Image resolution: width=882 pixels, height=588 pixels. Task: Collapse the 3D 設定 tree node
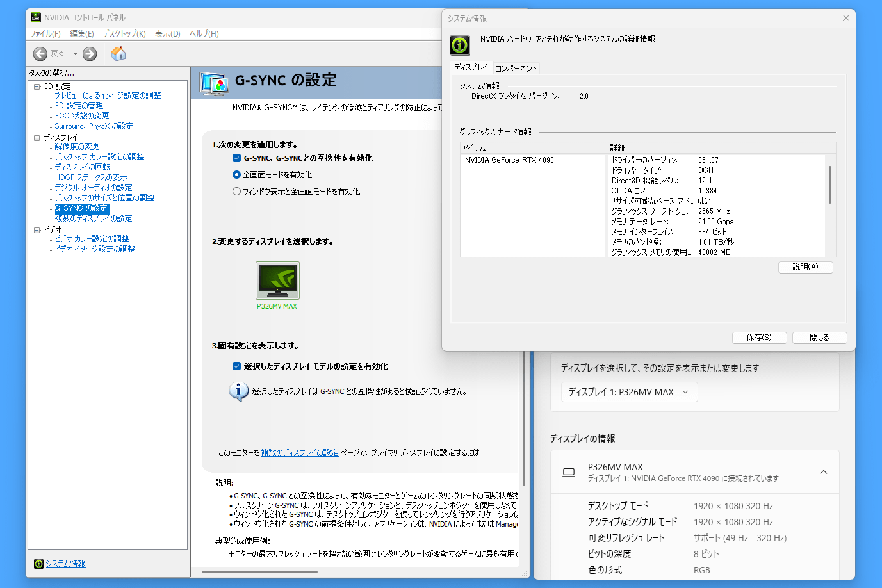37,86
